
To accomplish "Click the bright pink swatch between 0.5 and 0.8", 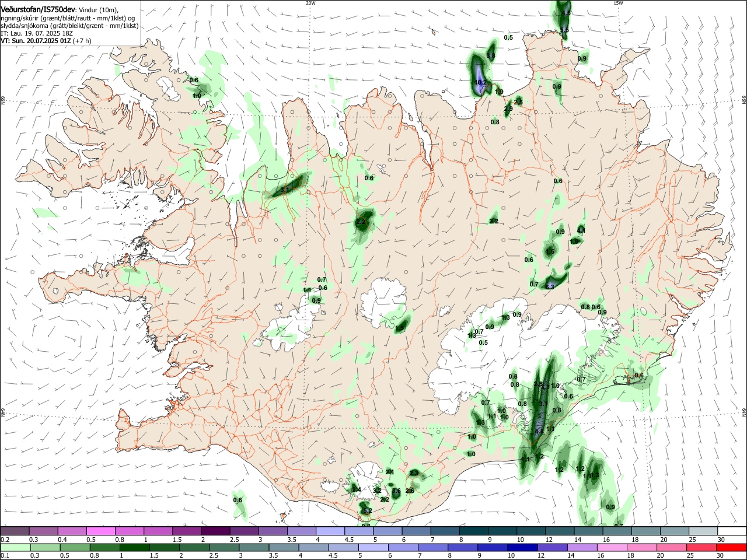I will point(101,531).
